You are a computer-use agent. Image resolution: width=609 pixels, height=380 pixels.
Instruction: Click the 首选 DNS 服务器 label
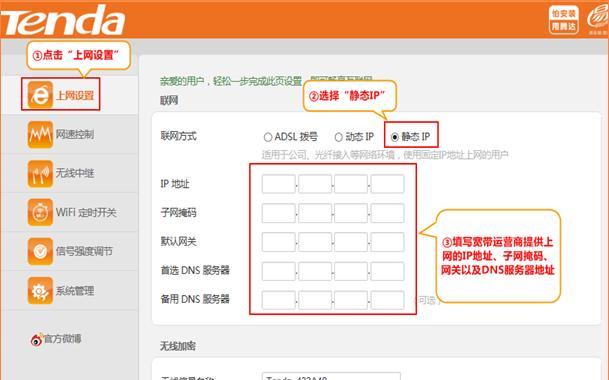195,270
